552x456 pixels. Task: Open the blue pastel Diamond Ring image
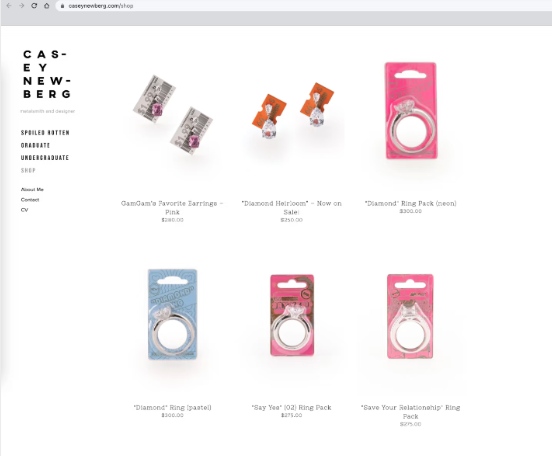(172, 314)
